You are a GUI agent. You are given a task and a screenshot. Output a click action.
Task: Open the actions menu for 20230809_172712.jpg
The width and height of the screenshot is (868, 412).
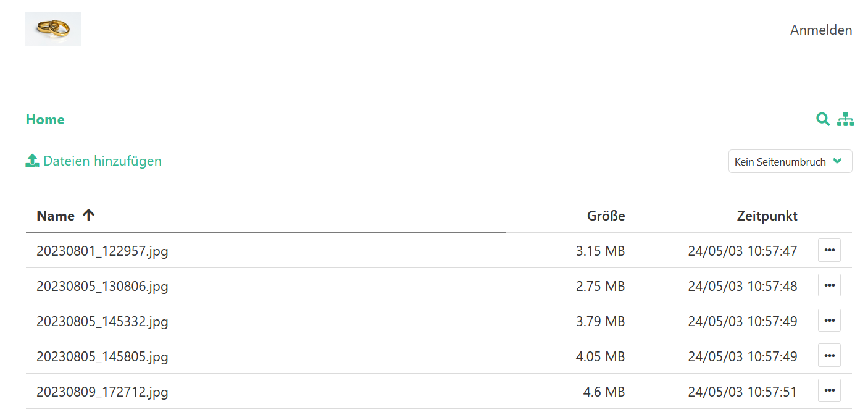[x=829, y=390]
